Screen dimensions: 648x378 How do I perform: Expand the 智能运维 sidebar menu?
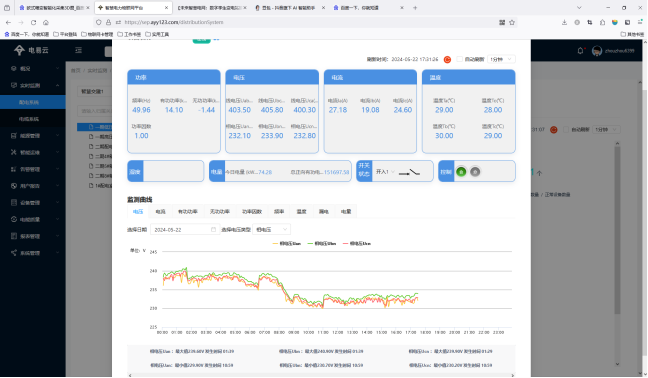click(33, 152)
